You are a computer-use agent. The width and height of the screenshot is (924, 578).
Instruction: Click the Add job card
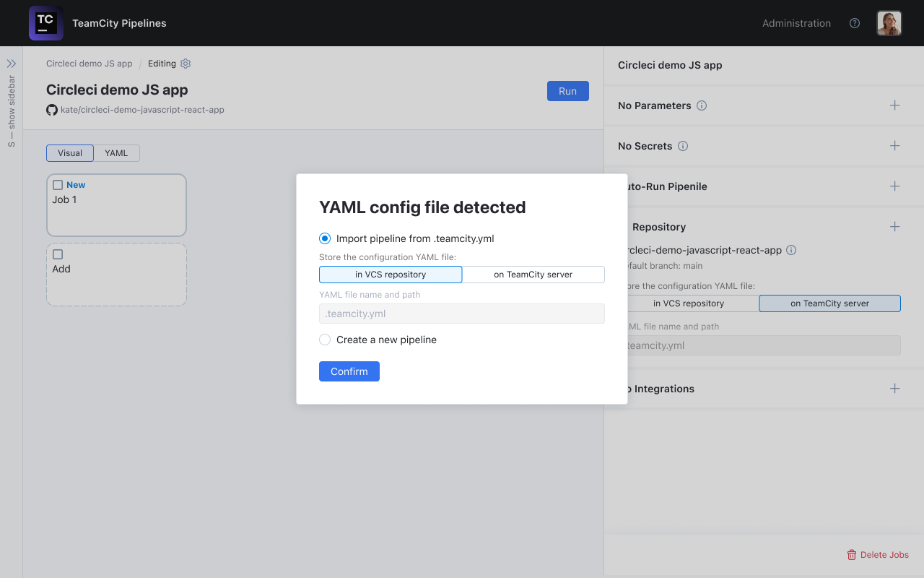tap(116, 275)
